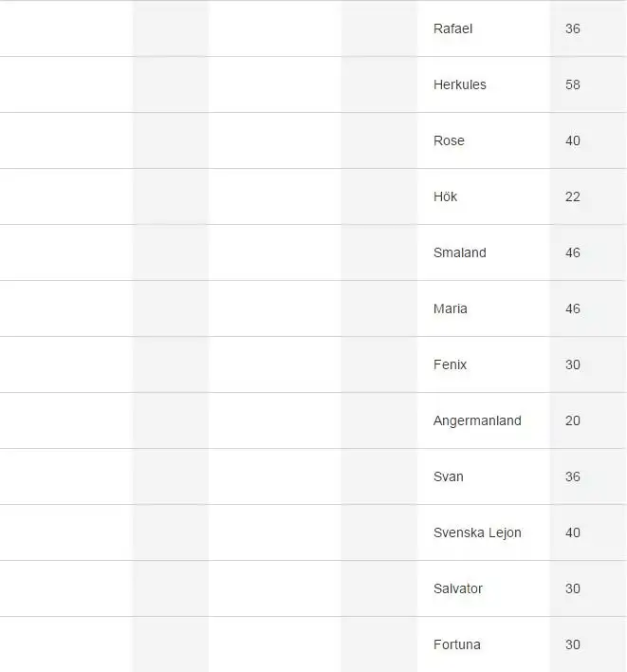Select the Maria ship name
This screenshot has width=627, height=672.
click(x=450, y=308)
